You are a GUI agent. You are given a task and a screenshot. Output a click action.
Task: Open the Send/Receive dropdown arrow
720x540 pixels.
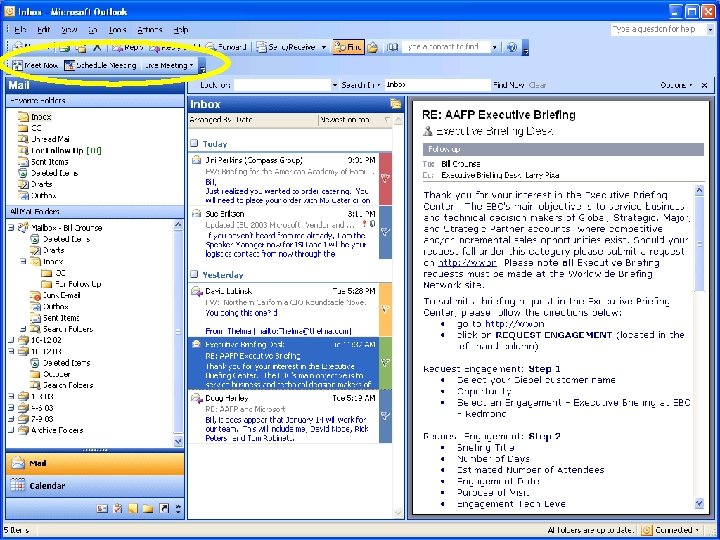coord(324,47)
